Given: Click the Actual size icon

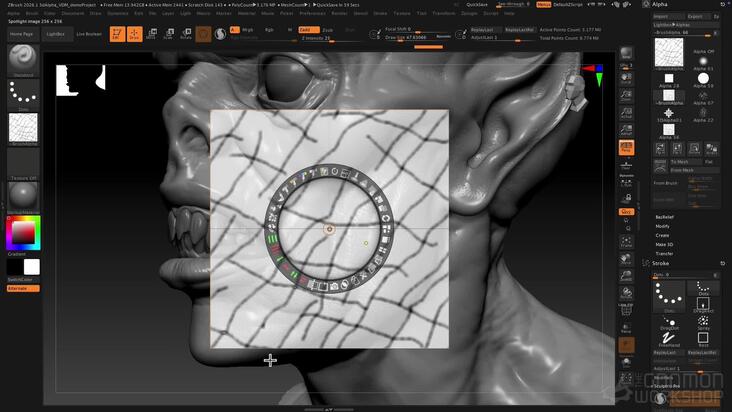Looking at the screenshot, I should point(626,113).
